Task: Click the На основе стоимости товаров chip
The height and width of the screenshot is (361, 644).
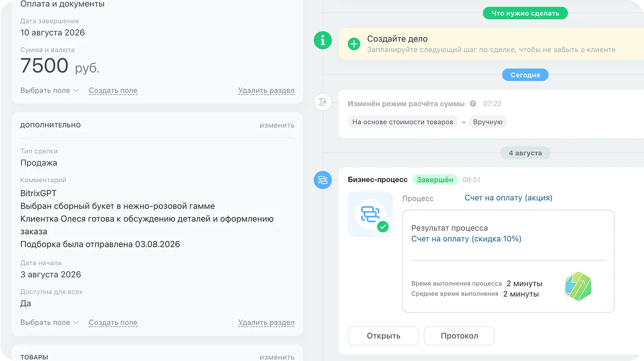Action: click(x=403, y=122)
